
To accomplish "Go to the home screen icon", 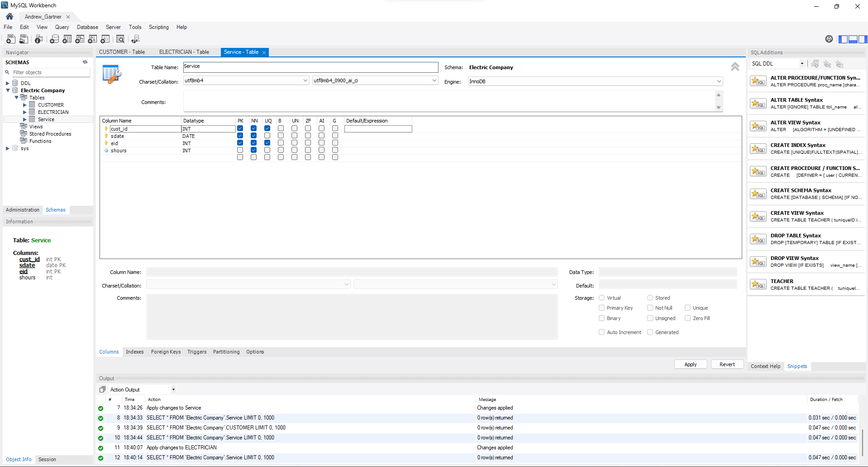I will [10, 16].
